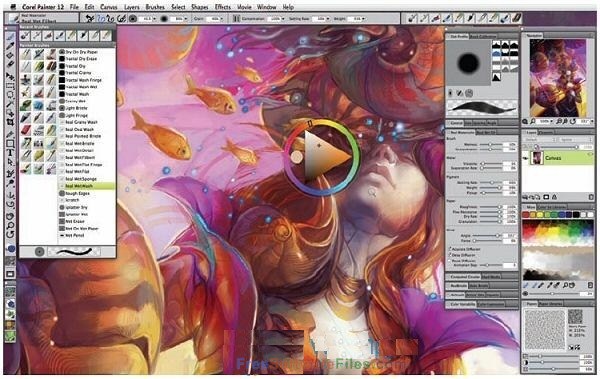This screenshot has height=379, width=600.
Task: Pick the Magnifier tool in the toolbox
Action: (10, 225)
